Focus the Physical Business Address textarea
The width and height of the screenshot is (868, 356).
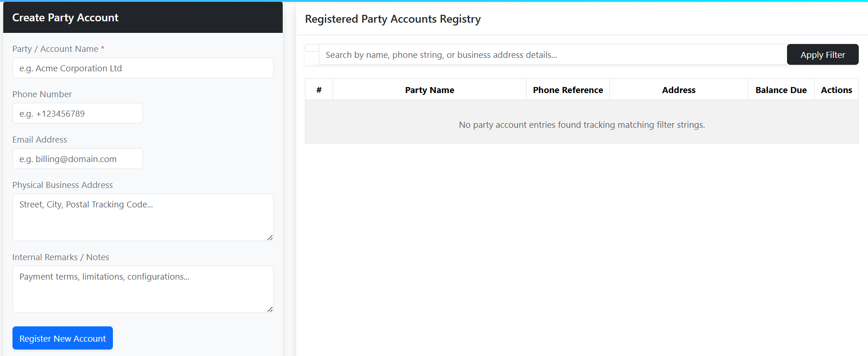(x=143, y=217)
